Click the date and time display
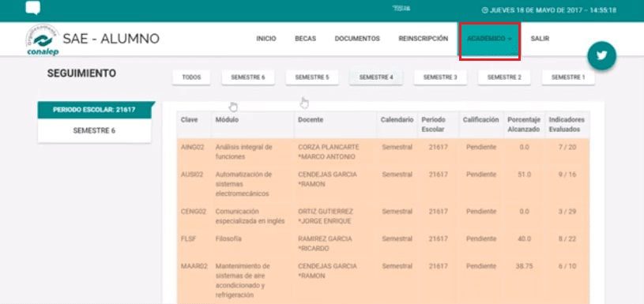 pyautogui.click(x=548, y=10)
